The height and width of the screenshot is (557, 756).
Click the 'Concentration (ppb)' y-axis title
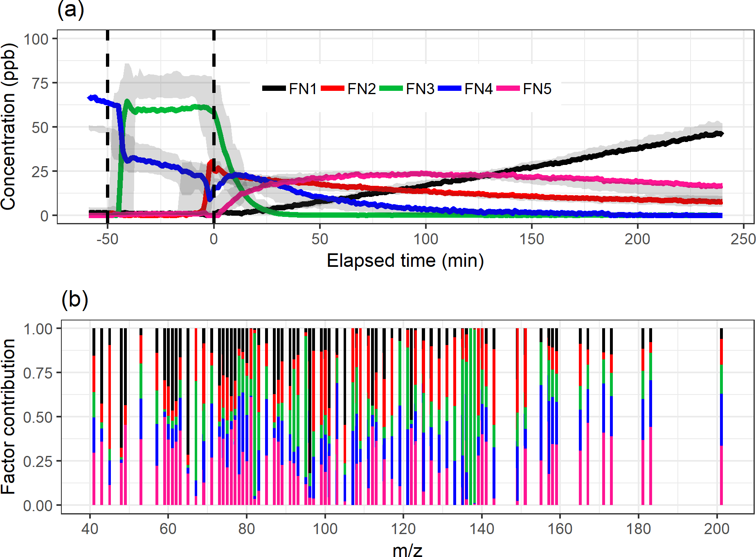click(9, 127)
